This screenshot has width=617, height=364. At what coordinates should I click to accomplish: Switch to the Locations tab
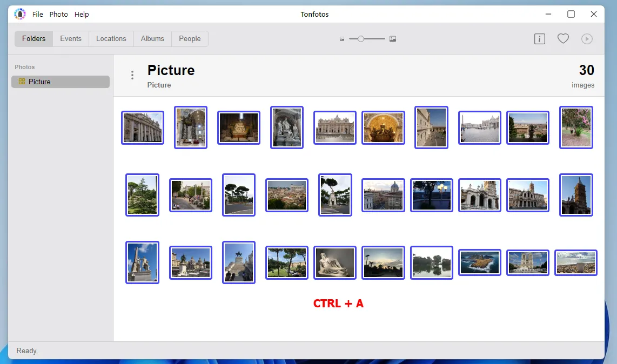click(111, 38)
